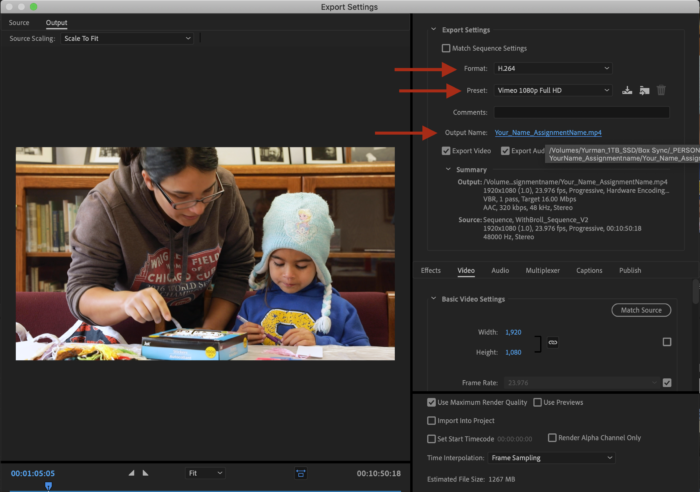
Task: Click the Match Source button
Action: pos(640,310)
